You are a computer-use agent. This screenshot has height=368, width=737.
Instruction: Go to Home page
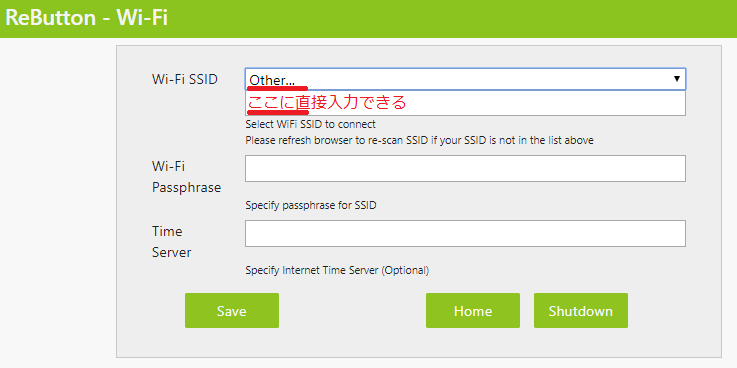473,311
